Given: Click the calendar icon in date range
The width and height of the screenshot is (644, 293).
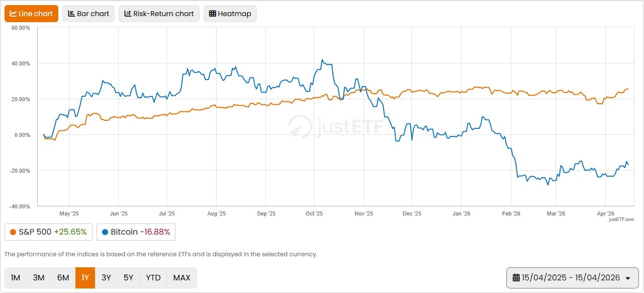Looking at the screenshot, I should (516, 278).
